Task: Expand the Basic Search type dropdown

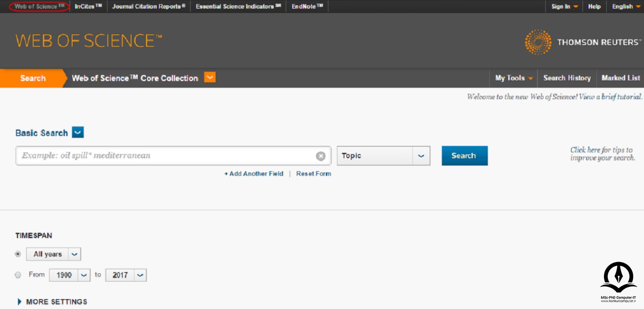Action: tap(78, 133)
